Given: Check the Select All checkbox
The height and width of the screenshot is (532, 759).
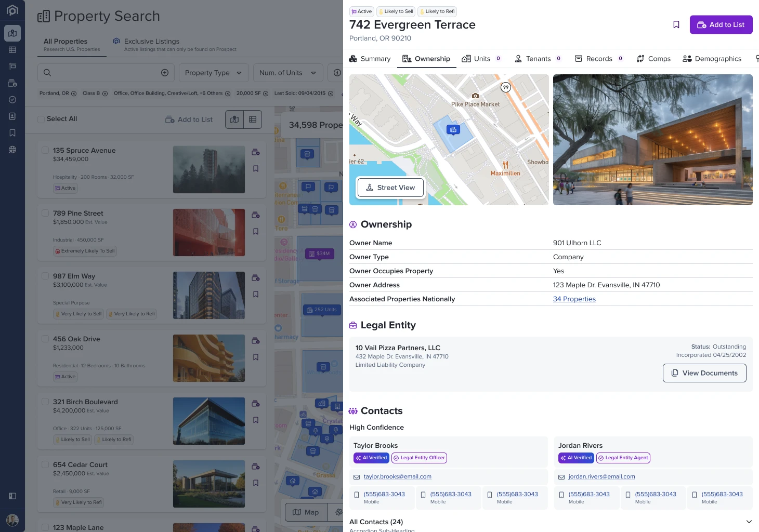Looking at the screenshot, I should click(x=41, y=119).
